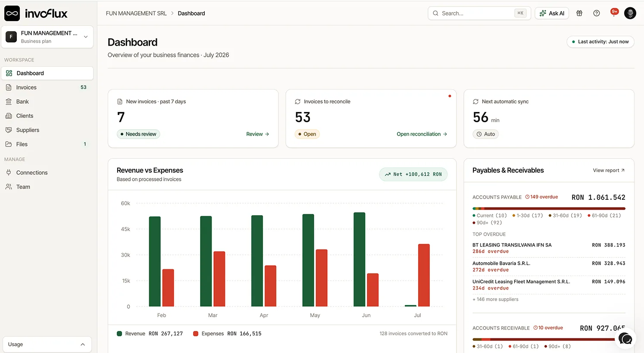Expand the Usage panel
Image resolution: width=644 pixels, height=353 pixels.
point(47,344)
